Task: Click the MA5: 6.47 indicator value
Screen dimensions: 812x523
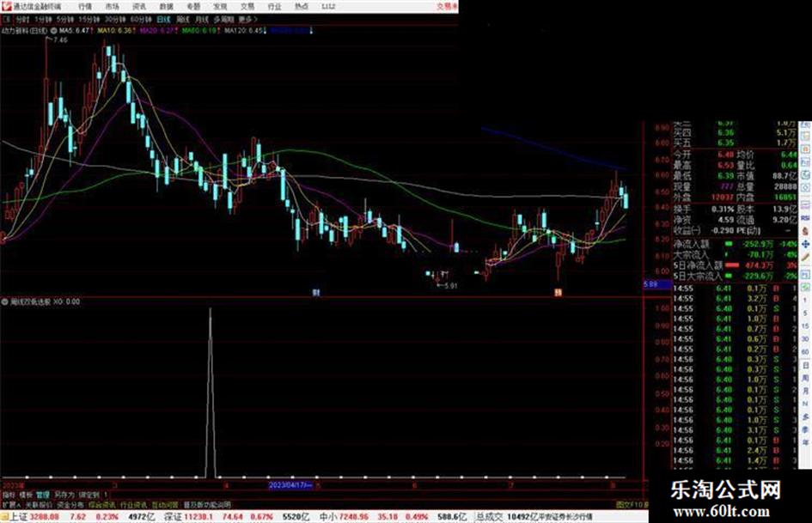Action: click(x=75, y=31)
